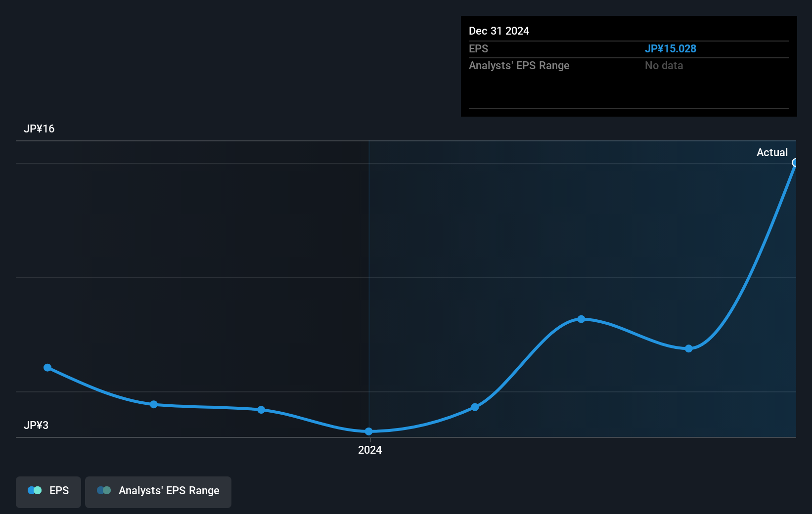
Task: Click the peak data point before the dip
Action: 581,319
